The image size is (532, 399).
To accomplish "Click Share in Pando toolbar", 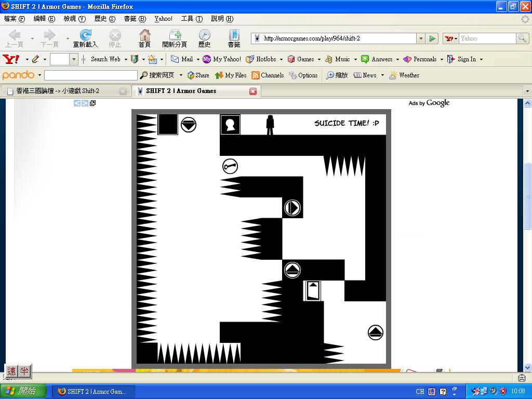I will click(198, 75).
